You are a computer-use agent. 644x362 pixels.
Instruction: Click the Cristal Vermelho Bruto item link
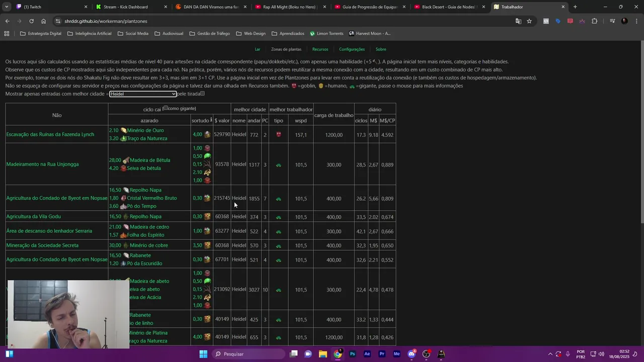(x=151, y=198)
